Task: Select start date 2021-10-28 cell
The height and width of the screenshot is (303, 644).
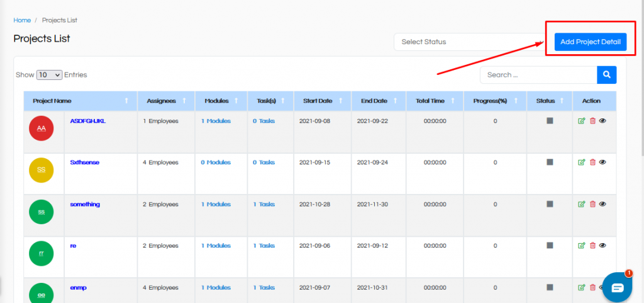Action: point(314,204)
